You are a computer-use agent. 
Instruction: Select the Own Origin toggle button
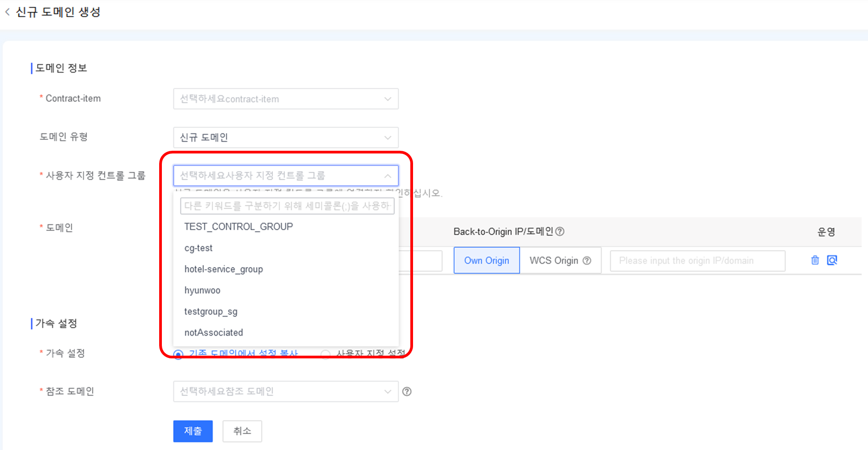(487, 260)
